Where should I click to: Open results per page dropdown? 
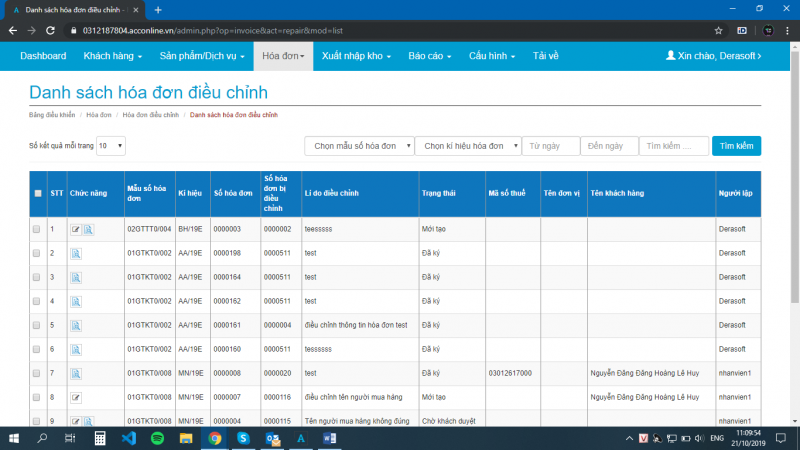[x=111, y=146]
